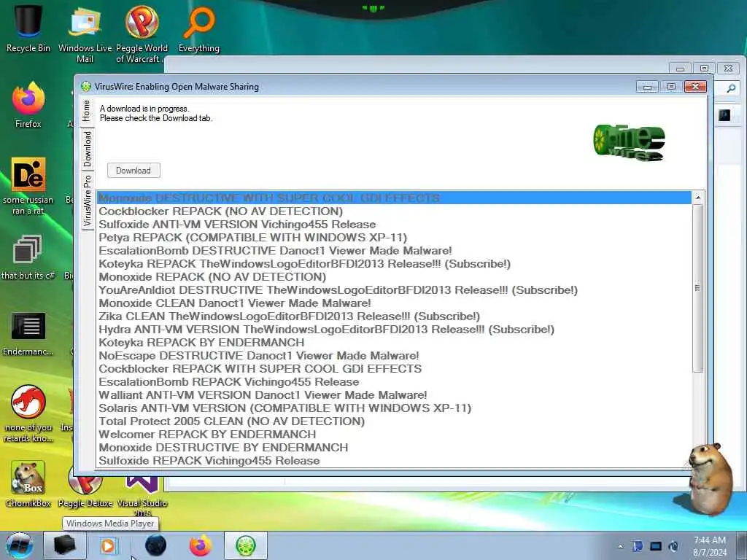Select the VirusWire lime taskbar button

tap(245, 545)
